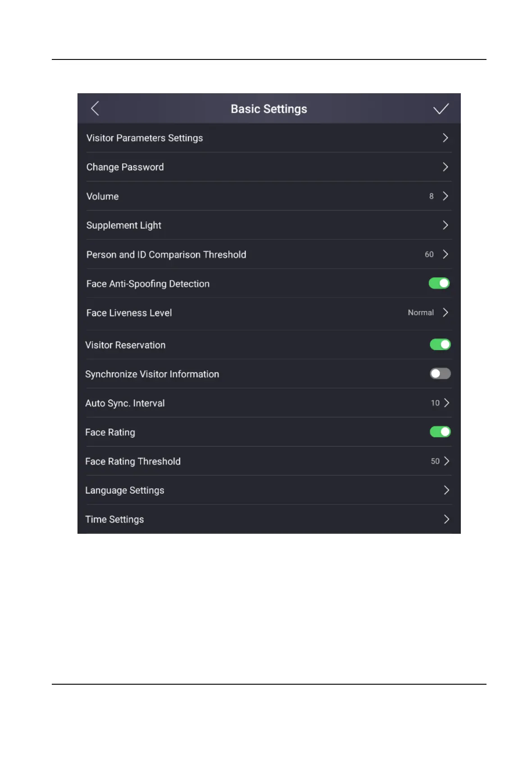Click the Normal liveness level value
The image size is (532, 759).
(421, 313)
